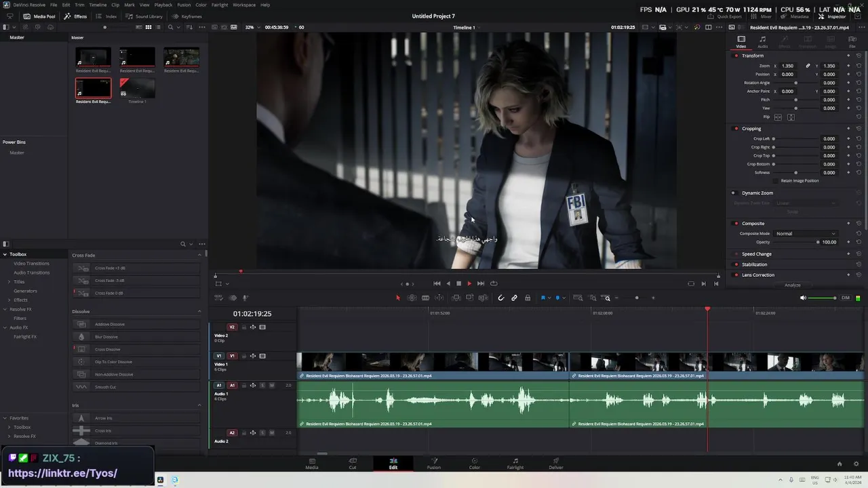
Task: Toggle Composite section enable dot
Action: pos(736,223)
